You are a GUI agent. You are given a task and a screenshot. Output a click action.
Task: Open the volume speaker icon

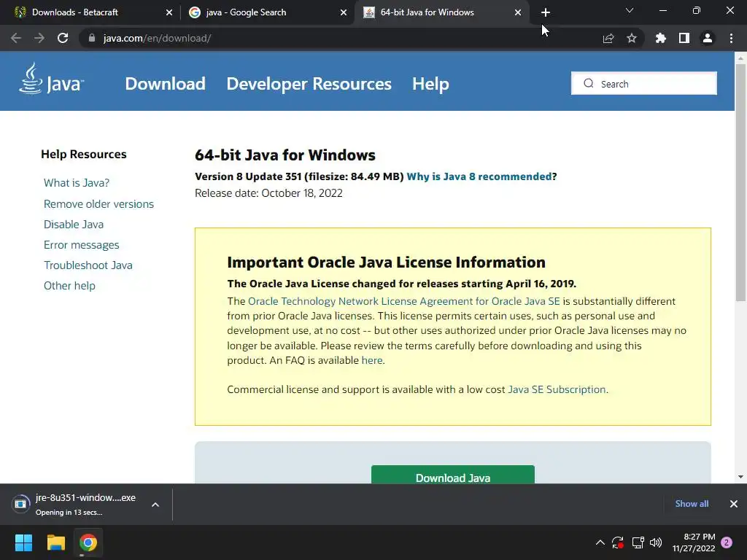pos(656,542)
